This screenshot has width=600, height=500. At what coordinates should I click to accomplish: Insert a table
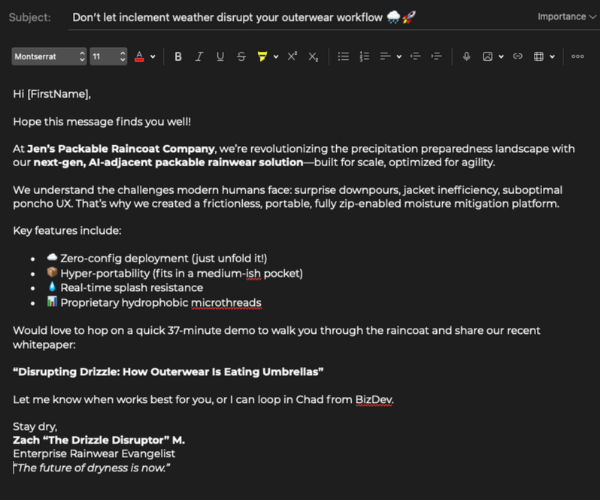(539, 57)
